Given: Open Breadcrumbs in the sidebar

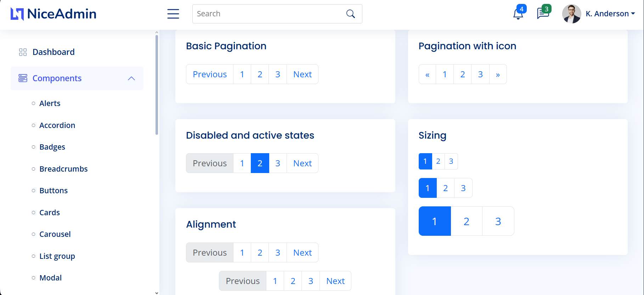Looking at the screenshot, I should point(63,169).
